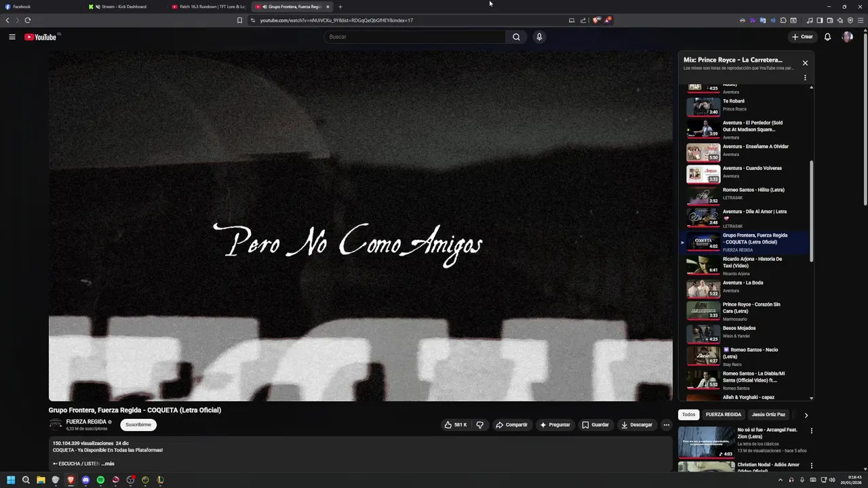
Task: Click the Compartir share button
Action: coord(511,425)
